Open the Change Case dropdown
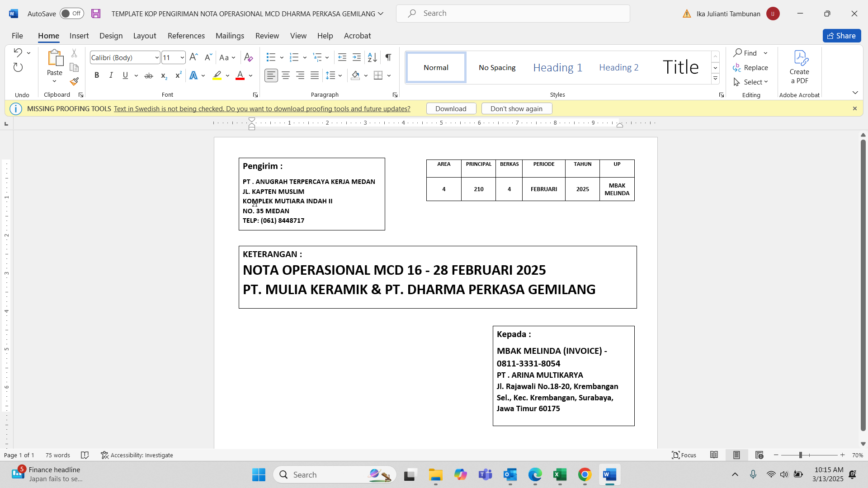 (227, 57)
